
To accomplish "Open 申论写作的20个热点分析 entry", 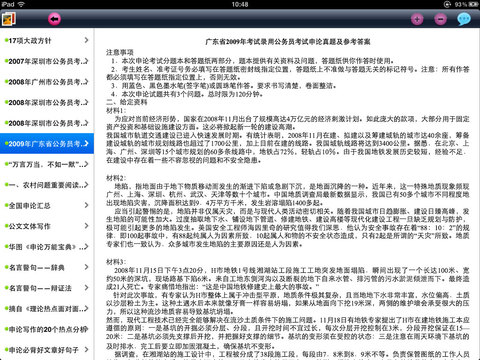I will pyautogui.click(x=47, y=329).
